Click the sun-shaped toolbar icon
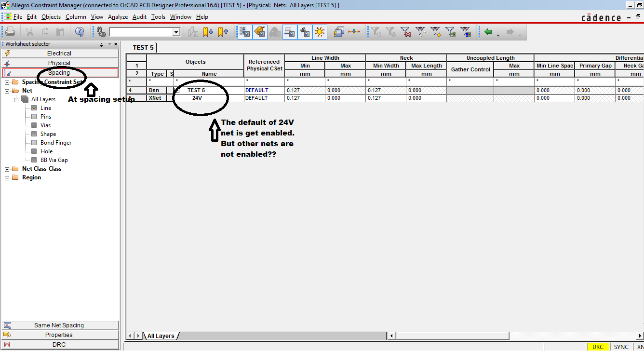The height and width of the screenshot is (351, 644). click(320, 32)
